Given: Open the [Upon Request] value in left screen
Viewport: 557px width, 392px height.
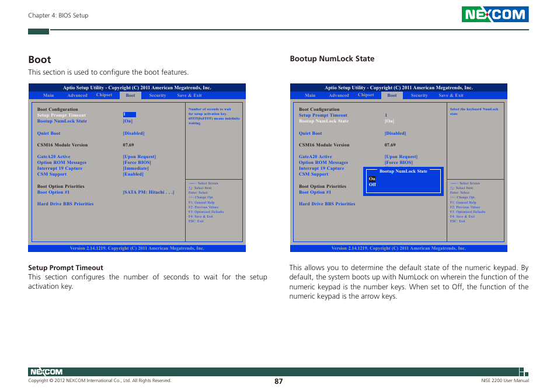Looking at the screenshot, I should 139,156.
